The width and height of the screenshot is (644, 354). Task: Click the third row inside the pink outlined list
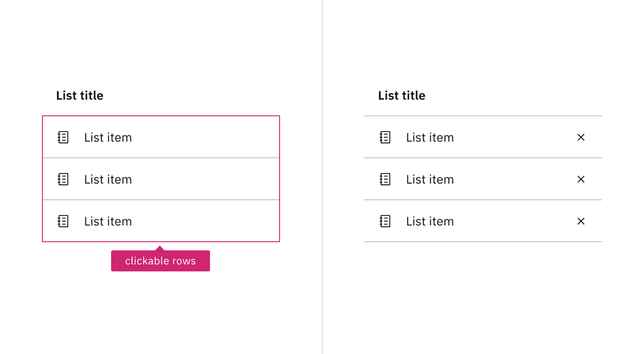(x=161, y=221)
